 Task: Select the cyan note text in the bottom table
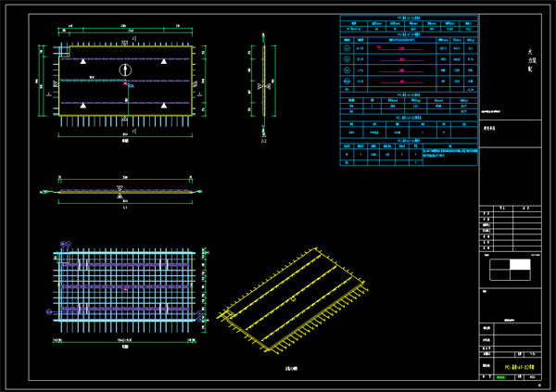coord(450,153)
